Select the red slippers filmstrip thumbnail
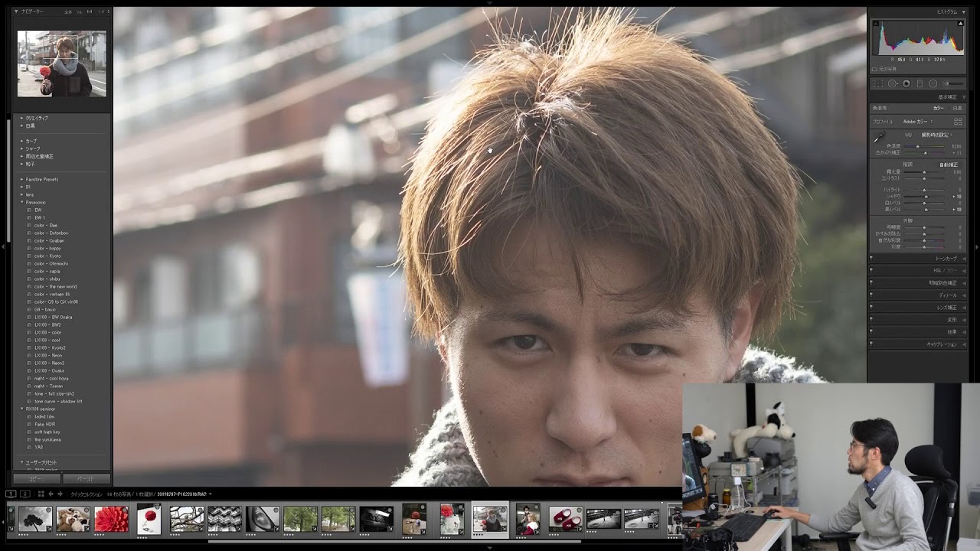Viewport: 980px width, 551px height. [565, 518]
